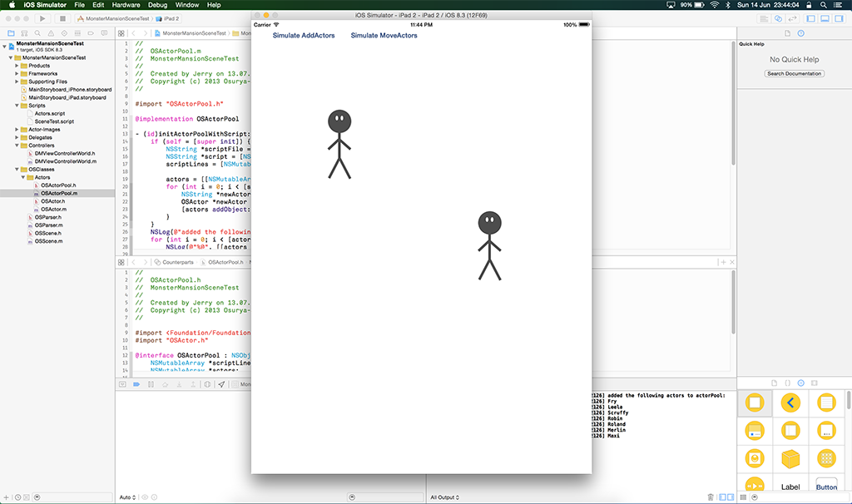Expand the Supporting Files folder
This screenshot has width=852, height=504.
pyautogui.click(x=17, y=82)
